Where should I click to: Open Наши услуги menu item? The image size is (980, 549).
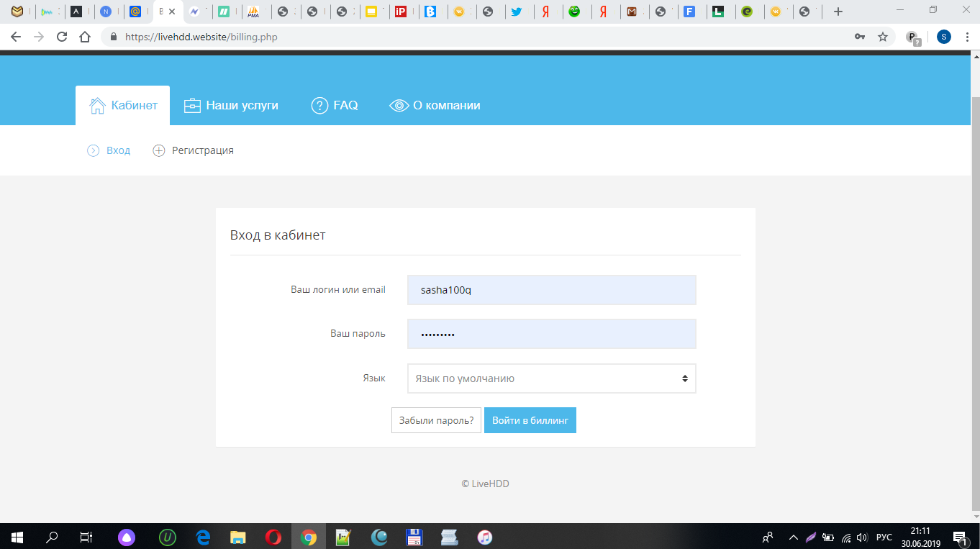(x=242, y=106)
